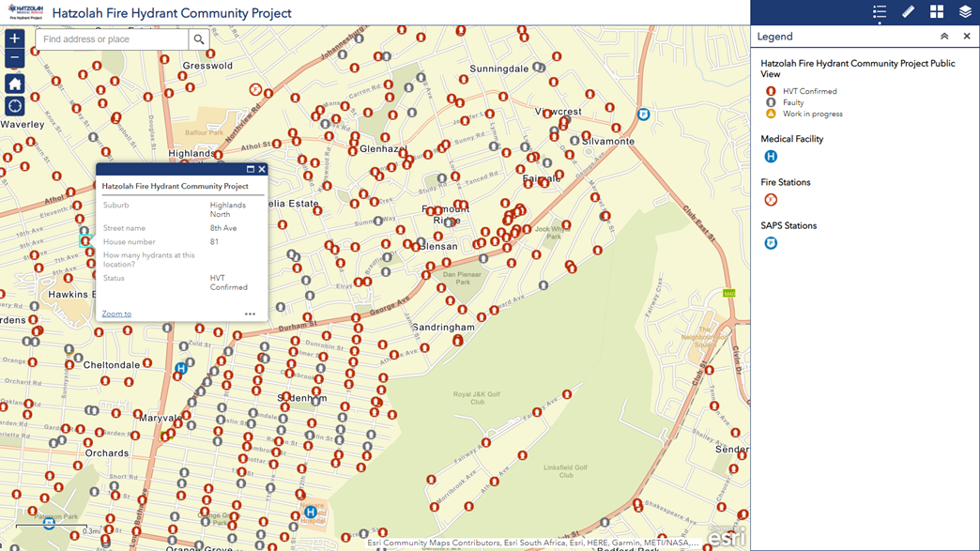This screenshot has width=980, height=551.
Task: Click the app title Hatzolah Fire Hydrant Community Project
Action: [x=172, y=13]
